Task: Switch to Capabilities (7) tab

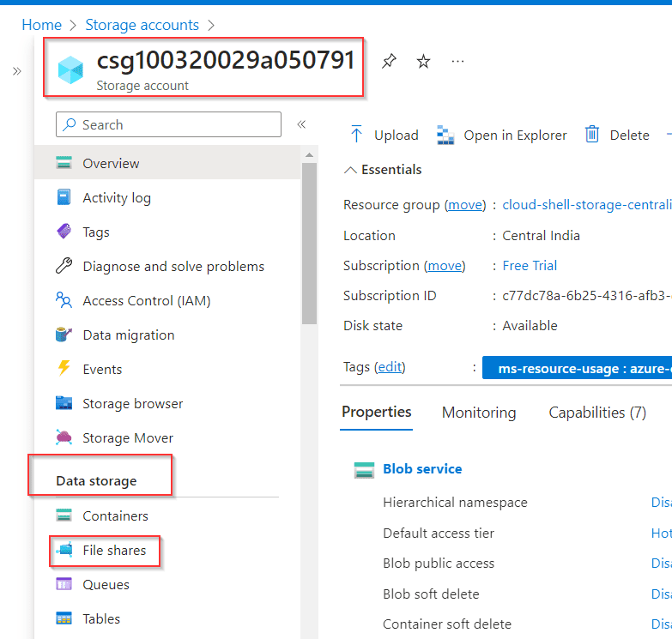Action: coord(597,413)
